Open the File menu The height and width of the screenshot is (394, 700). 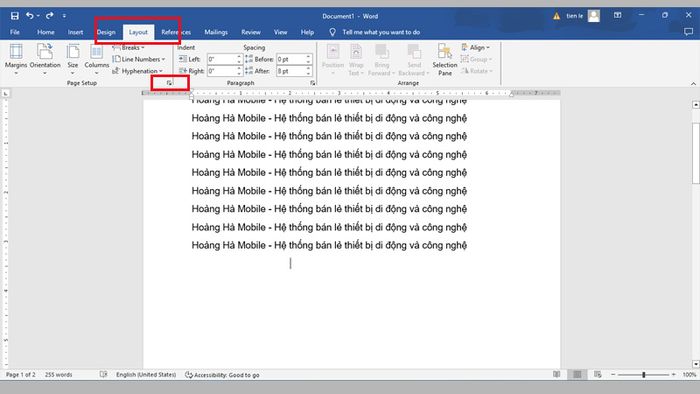(15, 32)
